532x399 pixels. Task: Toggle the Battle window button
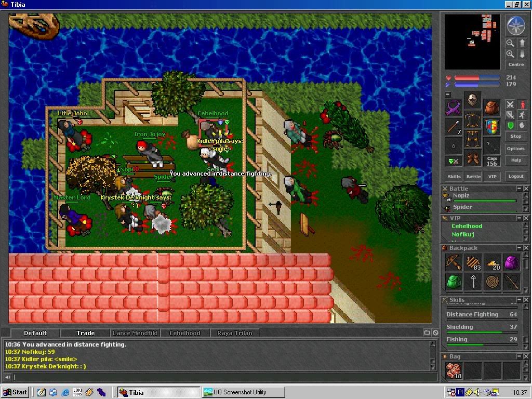(x=473, y=177)
